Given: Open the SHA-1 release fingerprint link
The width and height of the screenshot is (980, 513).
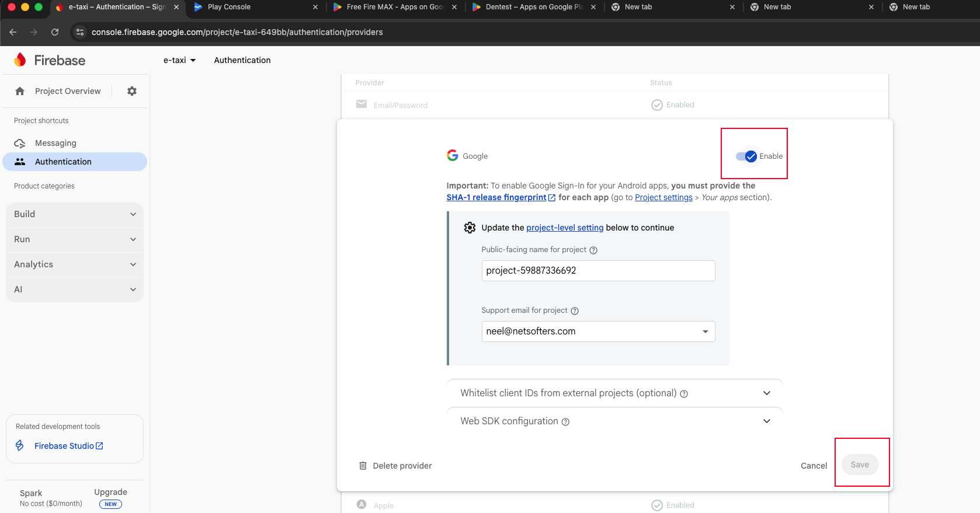Looking at the screenshot, I should point(501,197).
